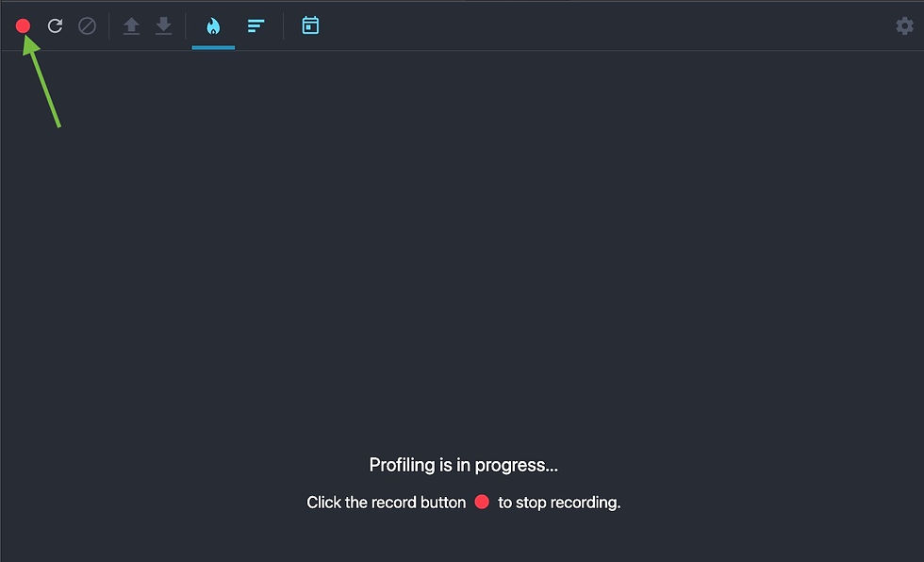Toggle recording off via the toolbar's red circle
The width and height of the screenshot is (924, 562).
point(23,25)
